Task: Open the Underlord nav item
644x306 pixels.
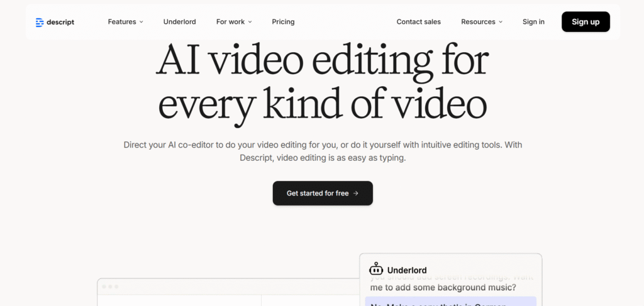Action: [179, 22]
